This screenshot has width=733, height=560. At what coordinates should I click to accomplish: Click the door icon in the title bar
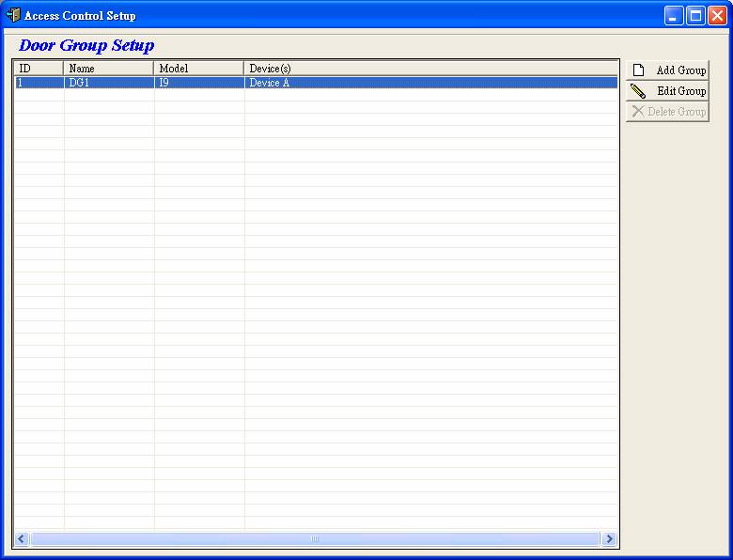coord(13,15)
